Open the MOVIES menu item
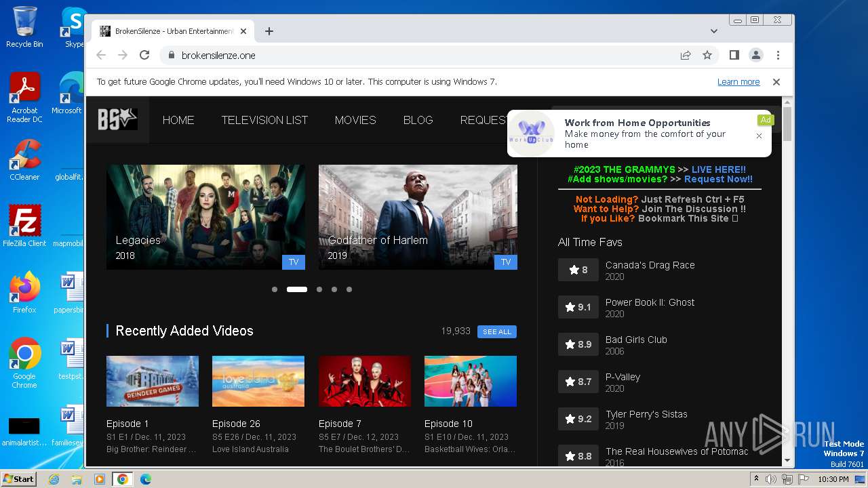The image size is (868, 488). tap(355, 120)
